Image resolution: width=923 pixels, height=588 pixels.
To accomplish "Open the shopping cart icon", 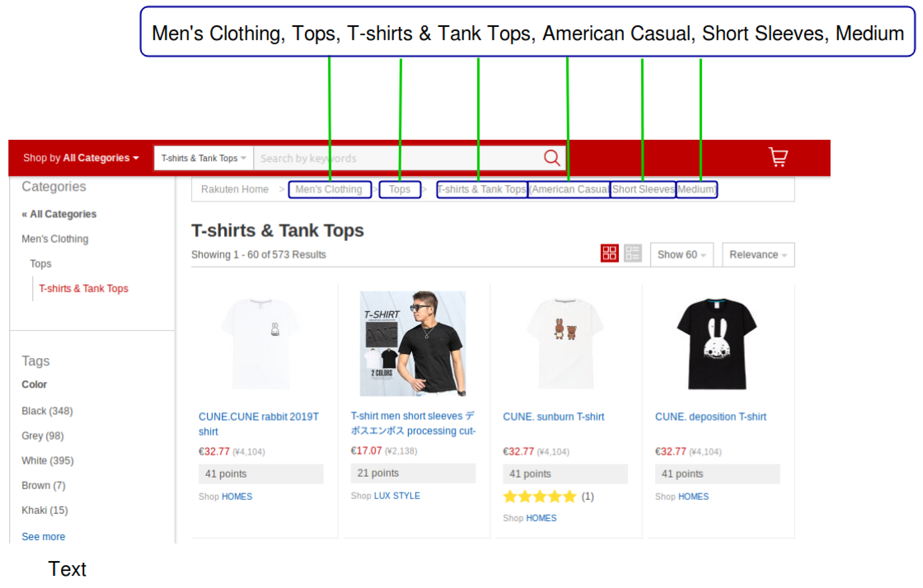I will pos(778,157).
